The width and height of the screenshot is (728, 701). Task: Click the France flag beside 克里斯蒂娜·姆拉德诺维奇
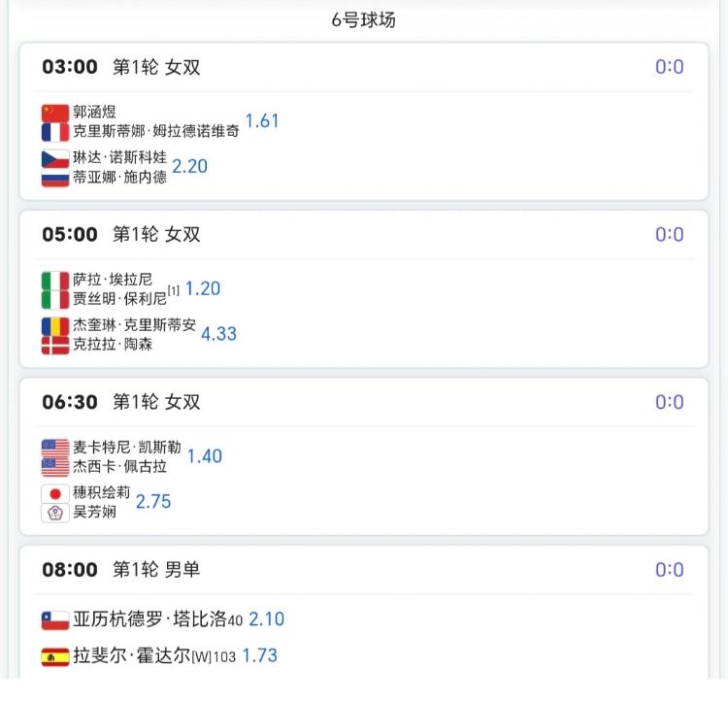pyautogui.click(x=55, y=132)
